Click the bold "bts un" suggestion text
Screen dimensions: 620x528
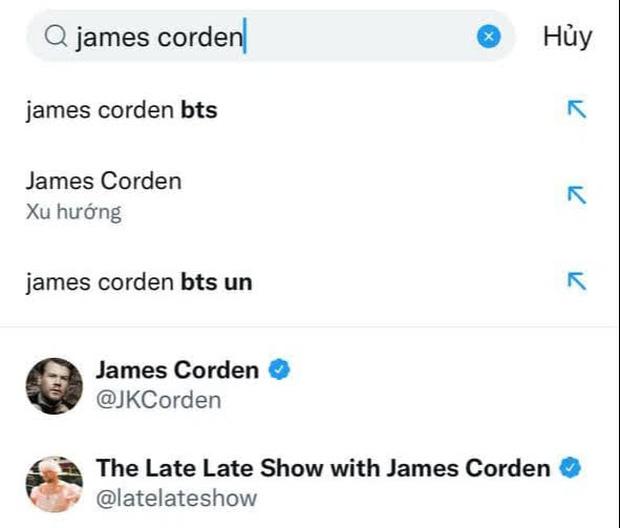216,282
